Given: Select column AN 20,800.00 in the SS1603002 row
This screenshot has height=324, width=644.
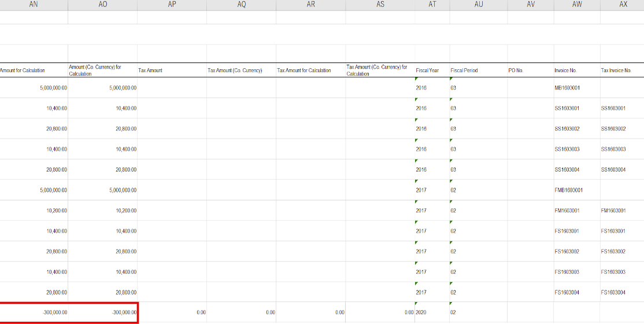Looking at the screenshot, I should 34,129.
